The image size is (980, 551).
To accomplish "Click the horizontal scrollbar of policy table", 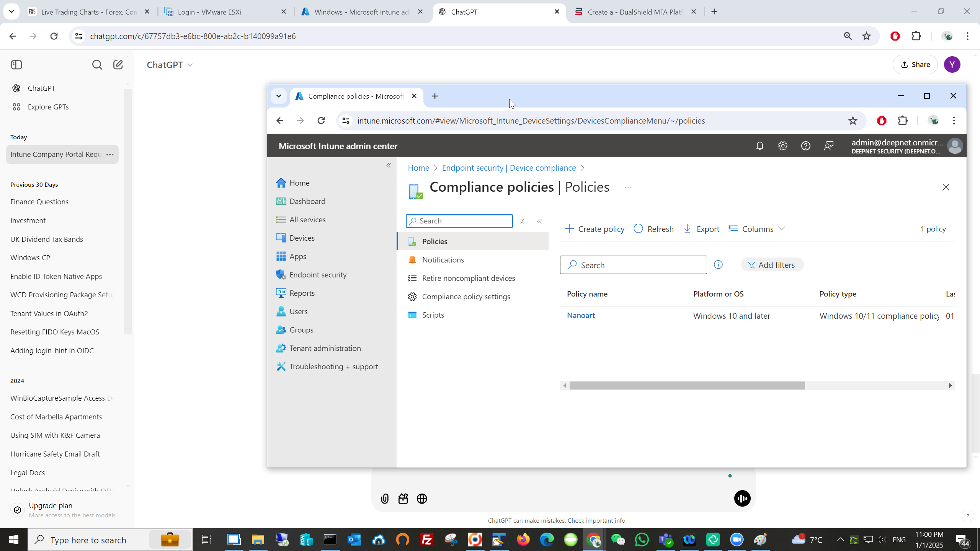I will [x=687, y=385].
